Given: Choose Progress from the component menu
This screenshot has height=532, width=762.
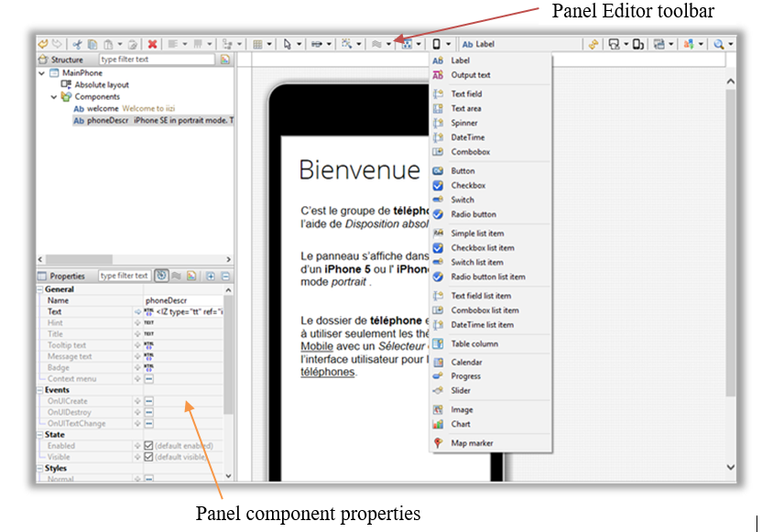Looking at the screenshot, I should 491,376.
